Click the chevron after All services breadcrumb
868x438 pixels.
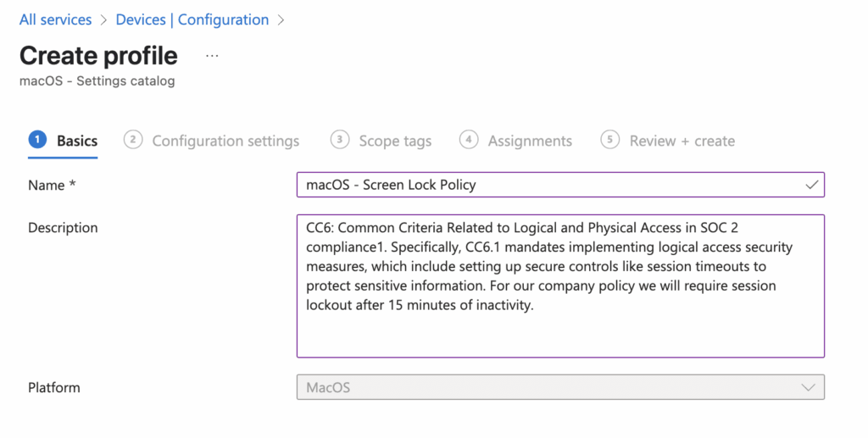[x=103, y=19]
